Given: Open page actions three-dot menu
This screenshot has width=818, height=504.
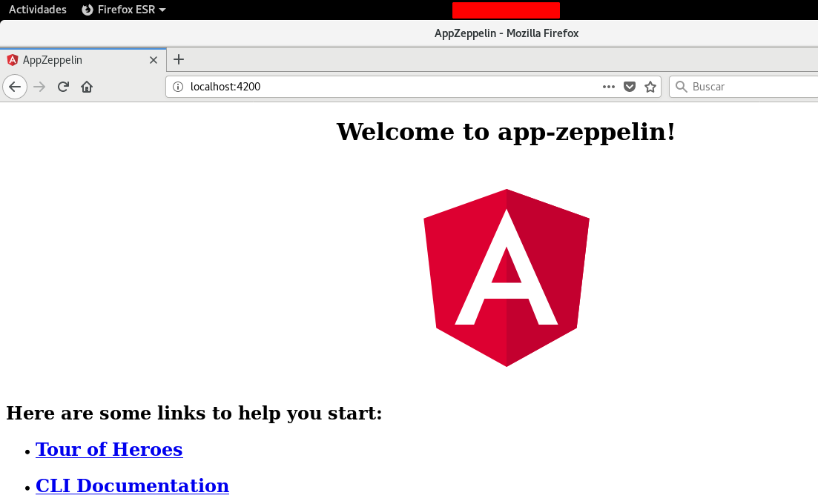Looking at the screenshot, I should [609, 87].
